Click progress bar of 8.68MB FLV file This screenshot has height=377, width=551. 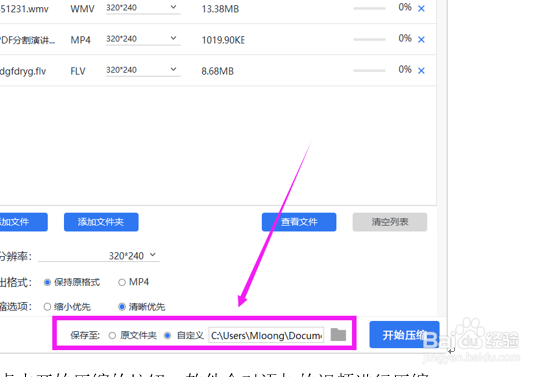(369, 71)
